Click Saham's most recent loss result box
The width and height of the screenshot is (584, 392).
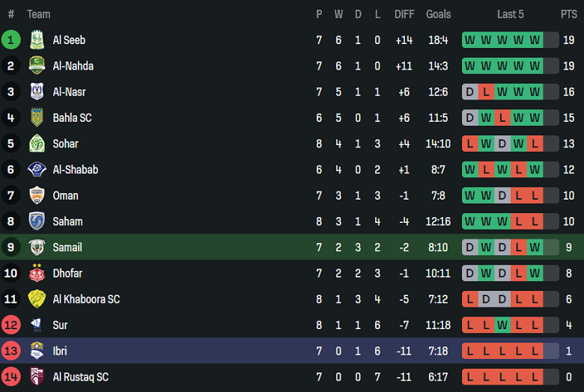coord(535,221)
